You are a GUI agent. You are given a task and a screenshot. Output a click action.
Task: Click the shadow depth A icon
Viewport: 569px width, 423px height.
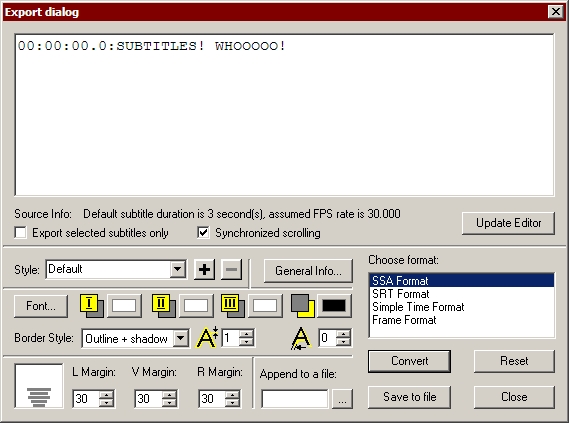[x=301, y=338]
